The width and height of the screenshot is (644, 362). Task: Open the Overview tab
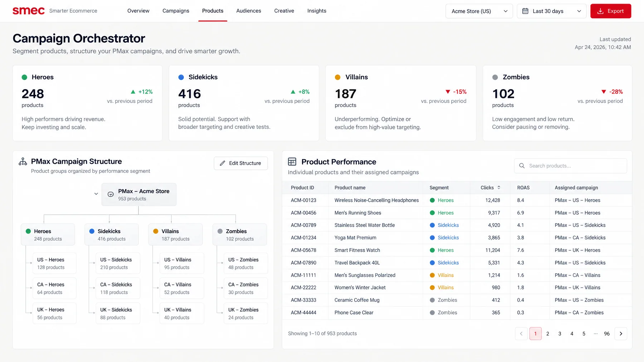pyautogui.click(x=138, y=11)
